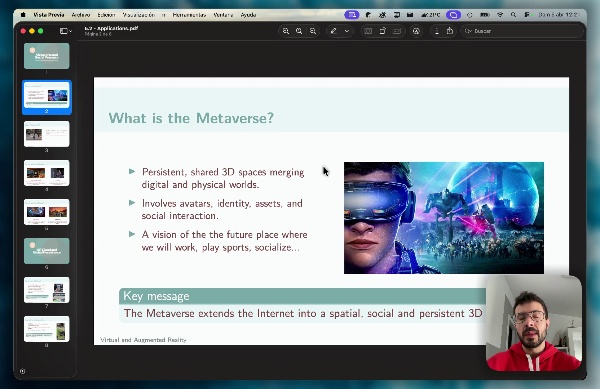Expand the markup pen dropdown arrow
Screen dimensions: 600x389
pos(347,31)
